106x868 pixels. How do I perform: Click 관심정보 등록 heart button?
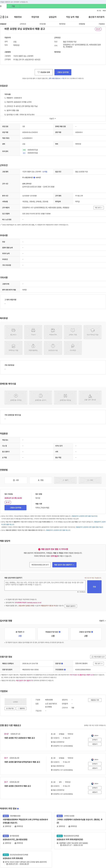pos(44,72)
